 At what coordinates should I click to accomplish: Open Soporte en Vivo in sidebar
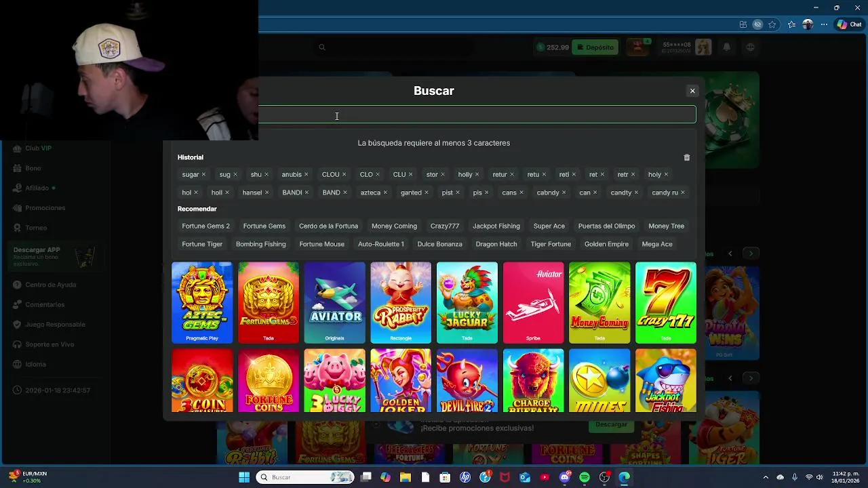50,344
